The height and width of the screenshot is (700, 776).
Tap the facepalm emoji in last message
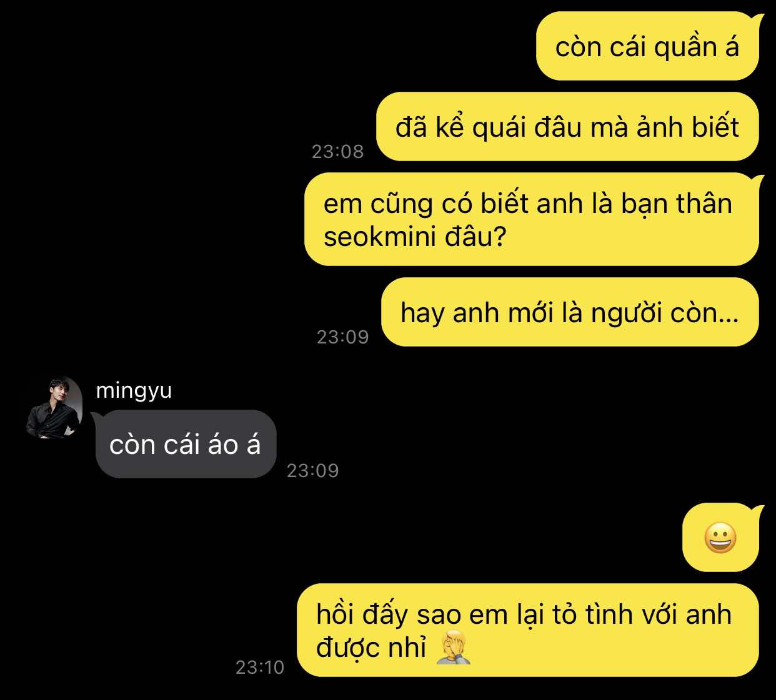click(x=453, y=648)
